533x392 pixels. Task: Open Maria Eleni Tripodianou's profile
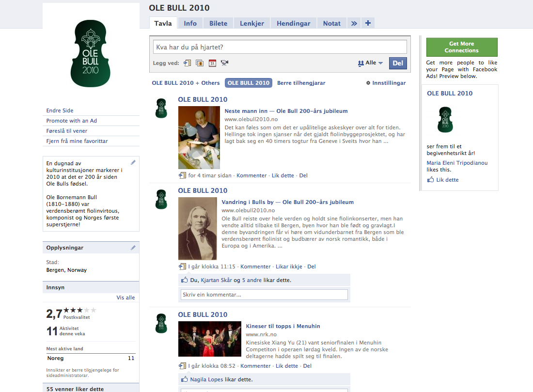pyautogui.click(x=457, y=163)
